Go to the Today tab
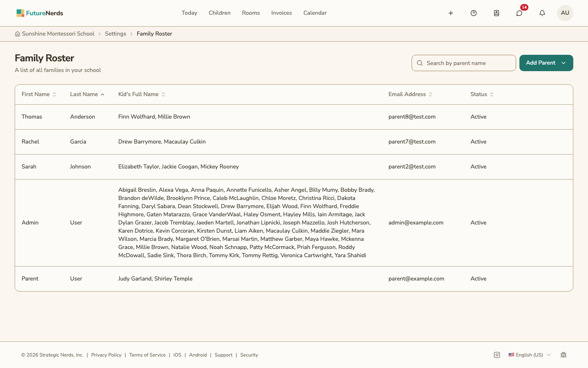588x368 pixels. 189,13
